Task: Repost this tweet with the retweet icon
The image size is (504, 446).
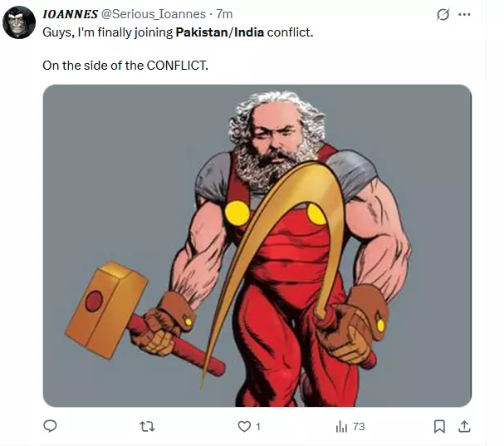Action: click(148, 427)
